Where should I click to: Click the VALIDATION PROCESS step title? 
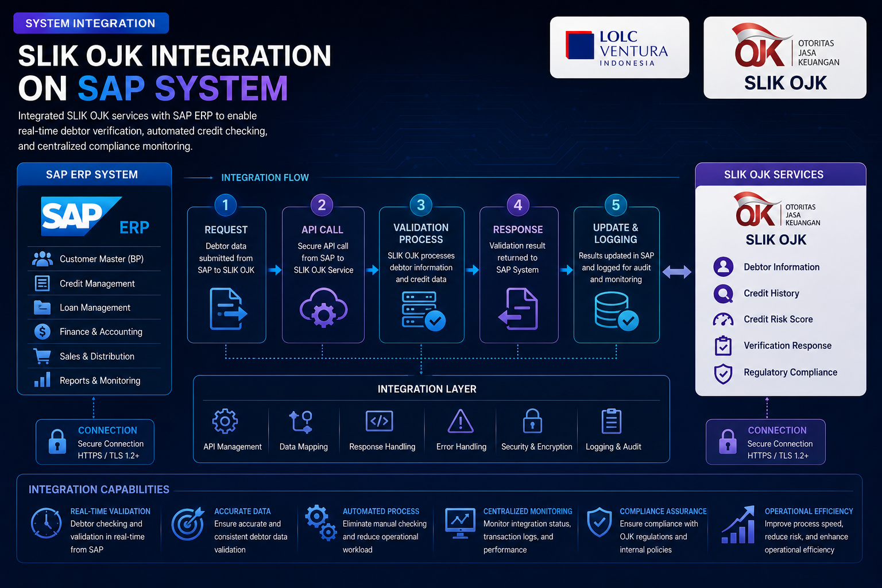click(421, 234)
